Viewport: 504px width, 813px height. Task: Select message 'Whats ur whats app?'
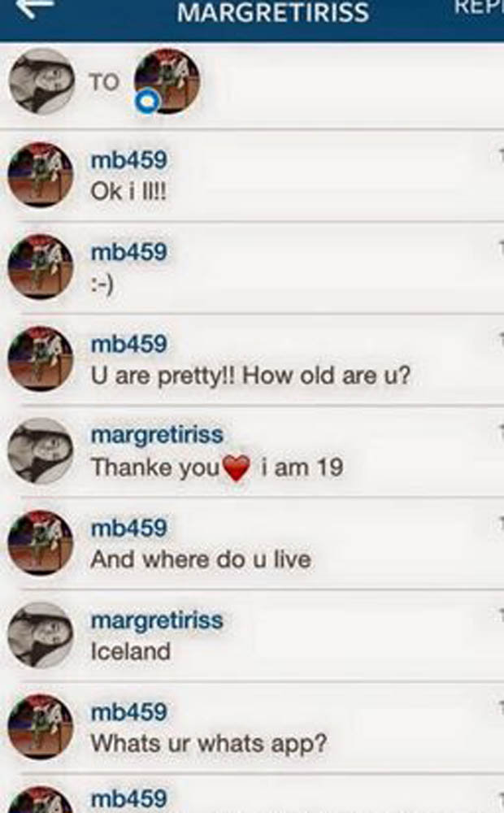pos(209,744)
